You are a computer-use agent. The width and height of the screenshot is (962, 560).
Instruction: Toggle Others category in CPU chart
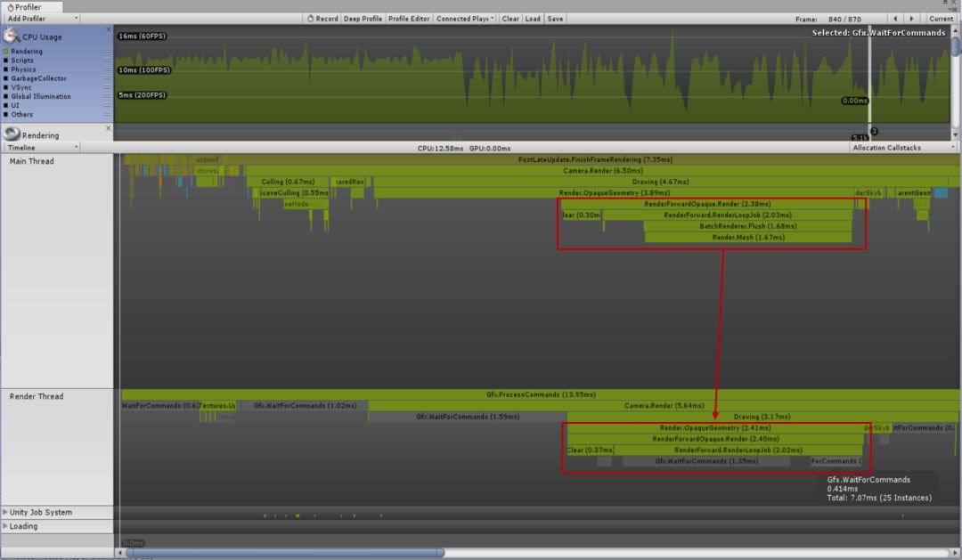(6, 115)
